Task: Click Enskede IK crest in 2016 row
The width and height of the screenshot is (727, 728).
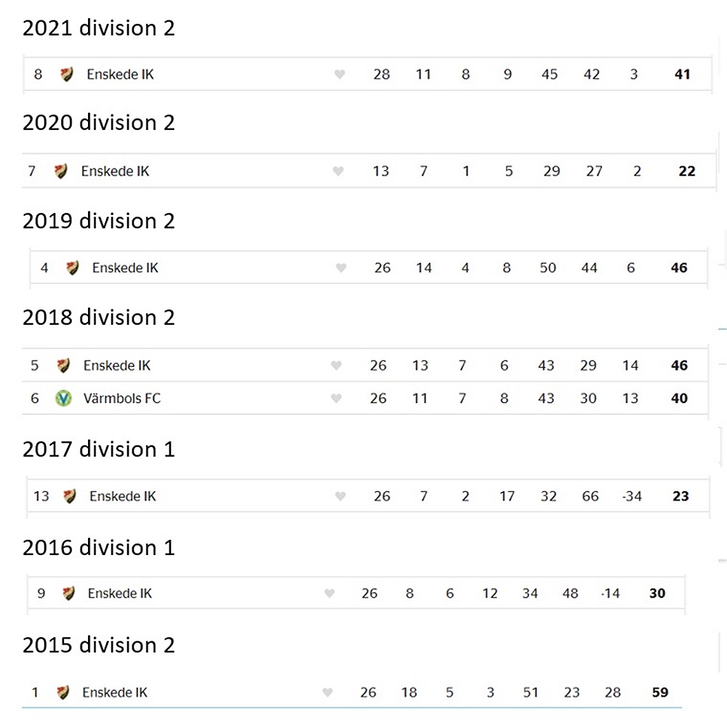Action: tap(68, 594)
